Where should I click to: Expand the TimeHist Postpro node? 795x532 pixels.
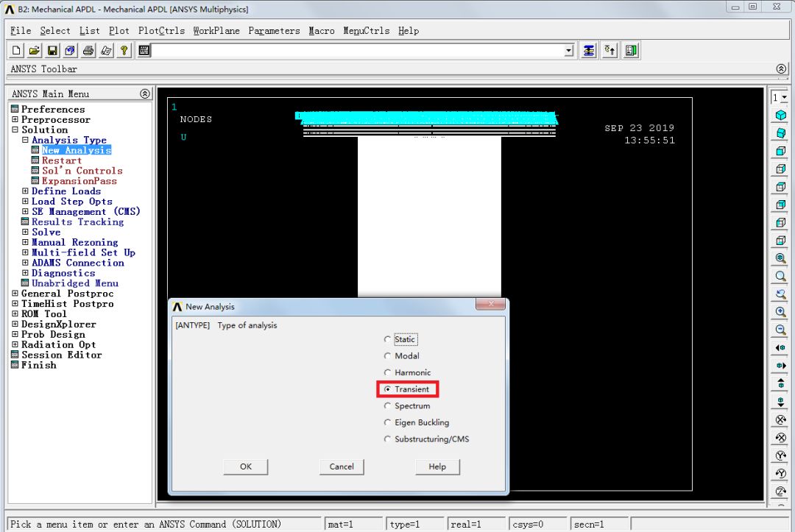[15, 303]
